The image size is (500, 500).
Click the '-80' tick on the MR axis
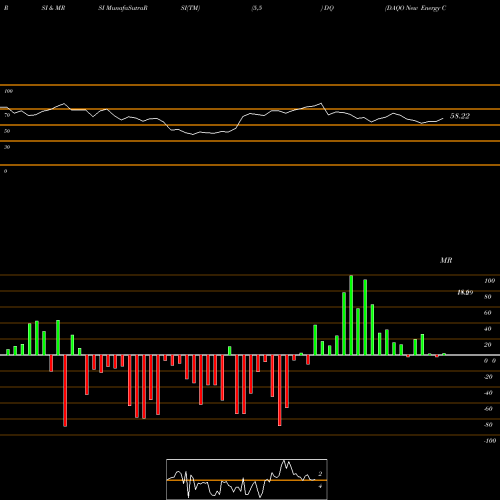tap(488, 425)
